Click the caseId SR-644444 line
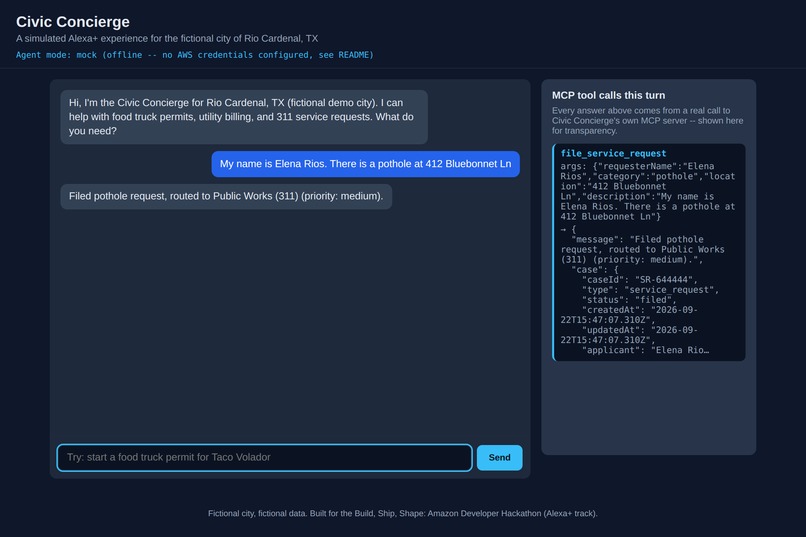The width and height of the screenshot is (806, 537). tap(639, 280)
